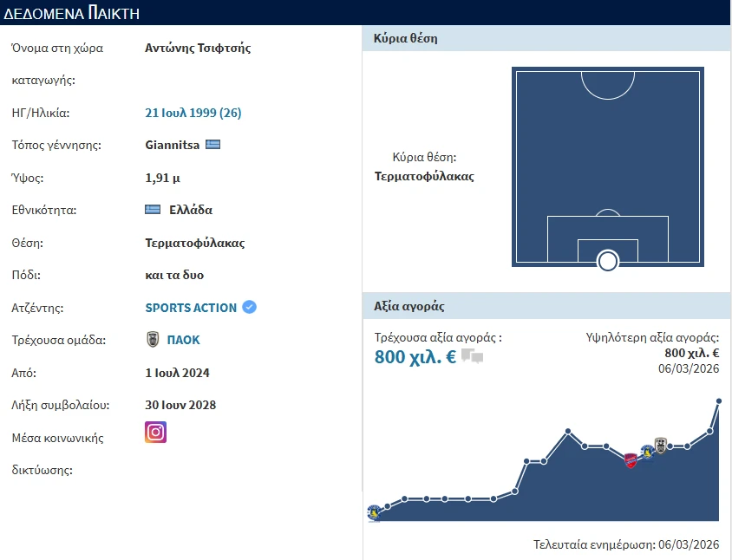732x560 pixels.
Task: Click the Δεδομένα Παίκτη title bar
Action: [366, 12]
